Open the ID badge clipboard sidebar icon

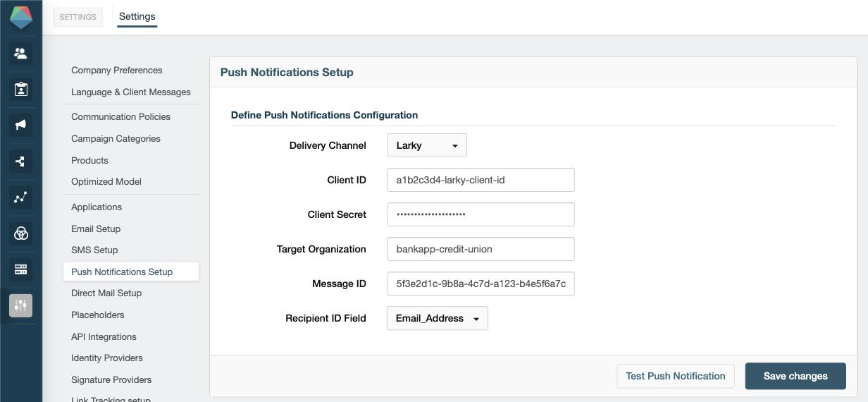[20, 90]
